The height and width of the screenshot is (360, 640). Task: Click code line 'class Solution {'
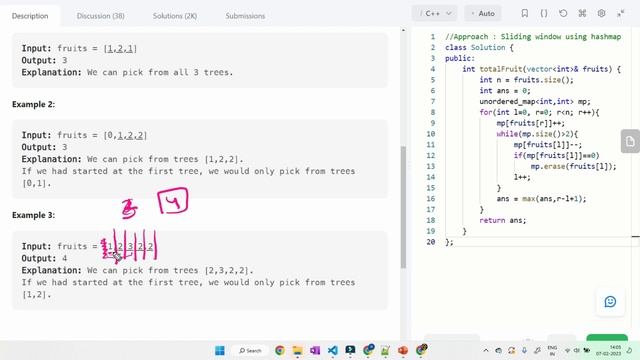click(x=479, y=47)
